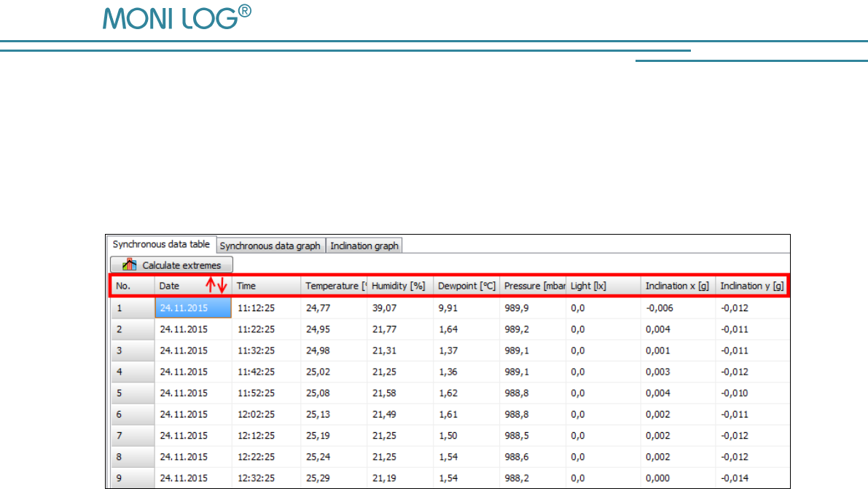Open the Synchronous data table tab
This screenshot has width=868, height=489.
tap(161, 244)
